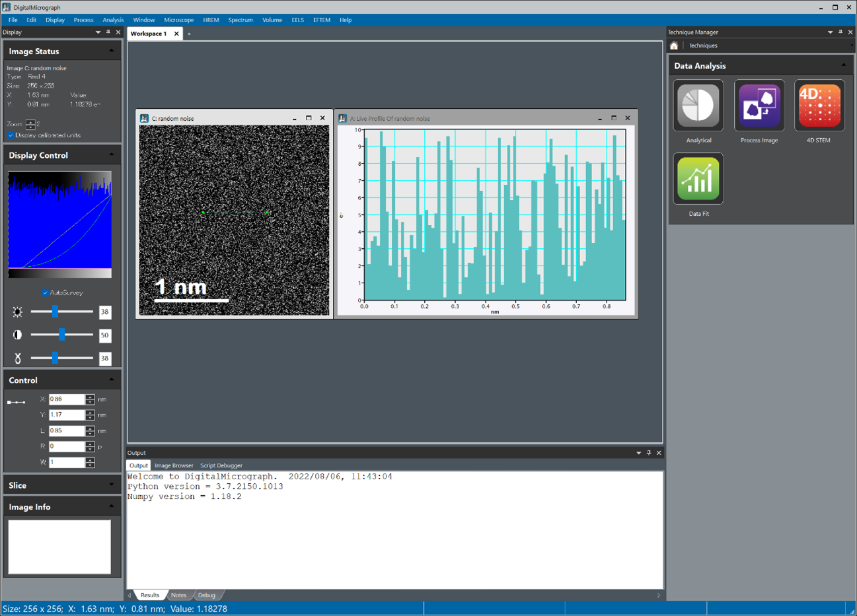Screen dimensions: 857x616
Task: Add a new workspace tab with plus
Action: [189, 34]
